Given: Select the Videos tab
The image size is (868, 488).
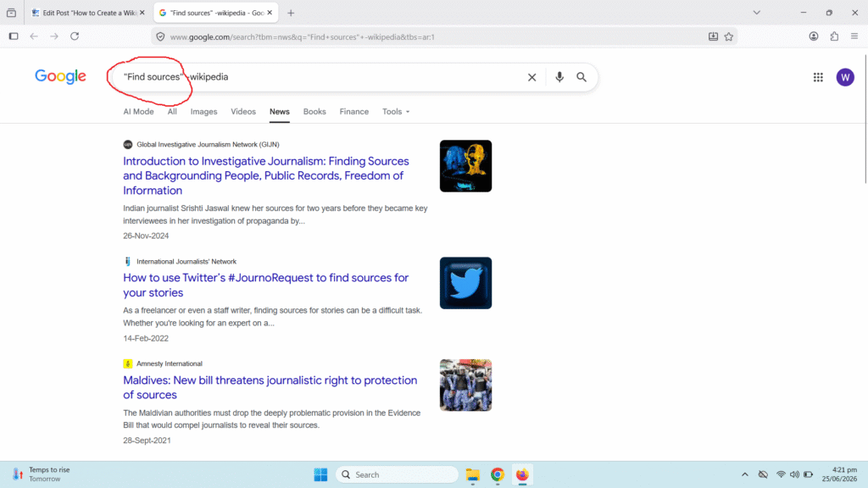Looking at the screenshot, I should coord(243,112).
